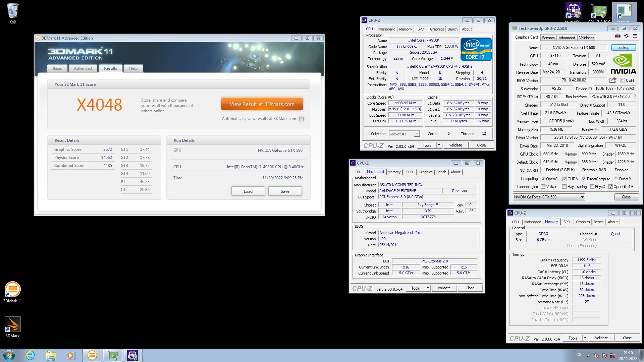This screenshot has height=362, width=644.
Task: Open Graphics tab in CPU-Z Memory window
Action: click(583, 222)
